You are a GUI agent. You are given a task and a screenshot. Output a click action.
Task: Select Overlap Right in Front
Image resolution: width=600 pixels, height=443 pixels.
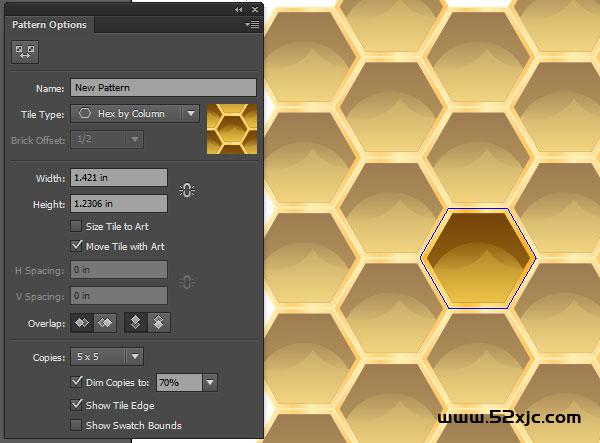point(103,323)
